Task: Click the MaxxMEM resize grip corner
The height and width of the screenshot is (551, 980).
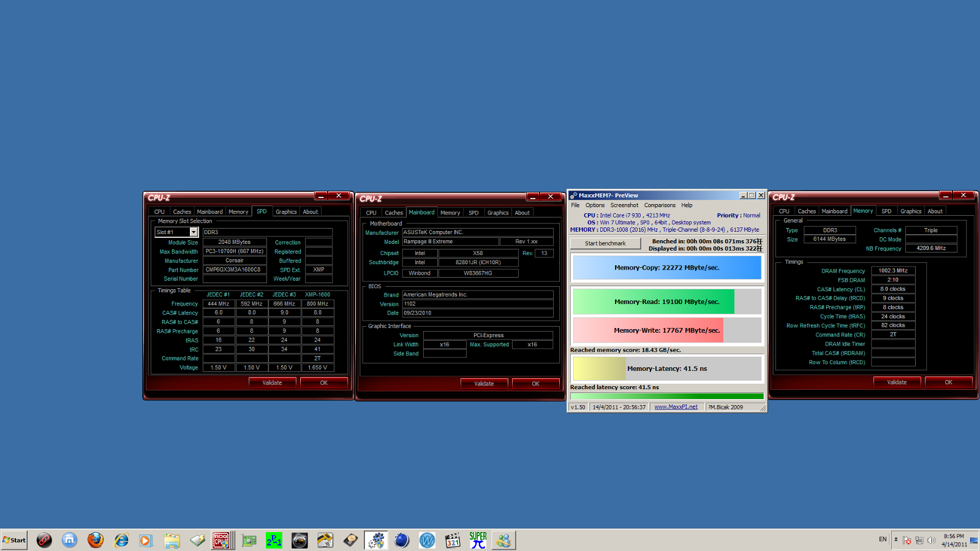Action: click(763, 408)
